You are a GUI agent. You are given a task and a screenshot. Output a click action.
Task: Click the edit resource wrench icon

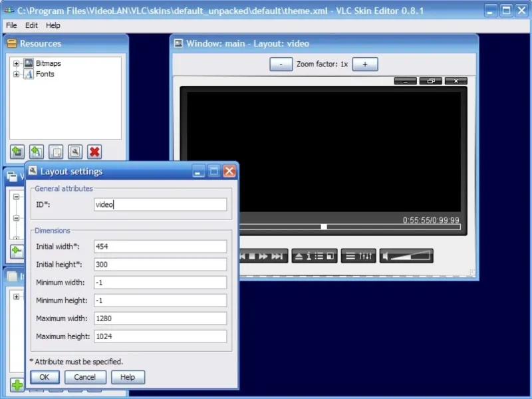click(75, 152)
